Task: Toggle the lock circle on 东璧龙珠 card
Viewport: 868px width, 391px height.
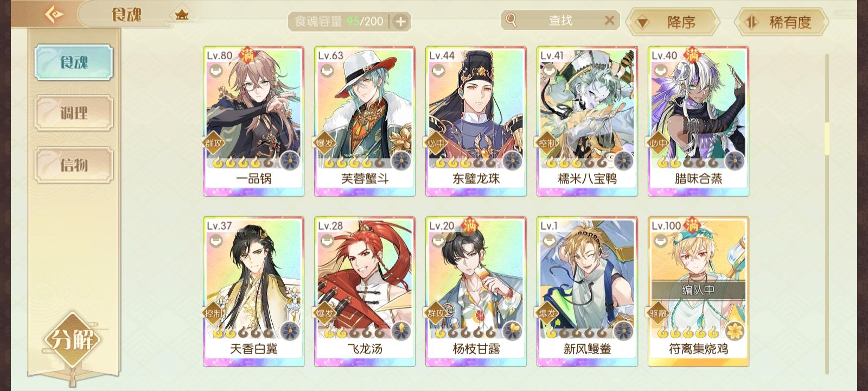Action: point(437,70)
